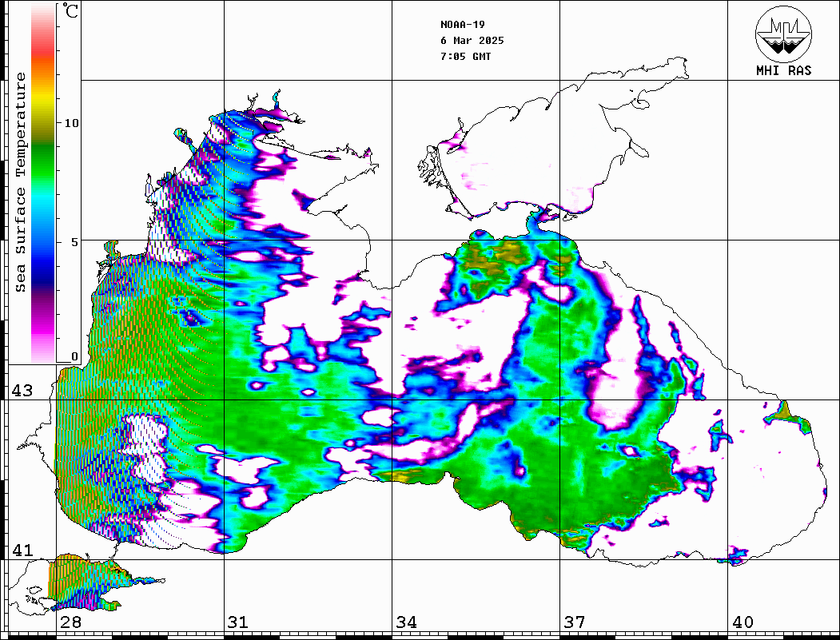Click the "NOAA-19" satellite label

[x=462, y=25]
